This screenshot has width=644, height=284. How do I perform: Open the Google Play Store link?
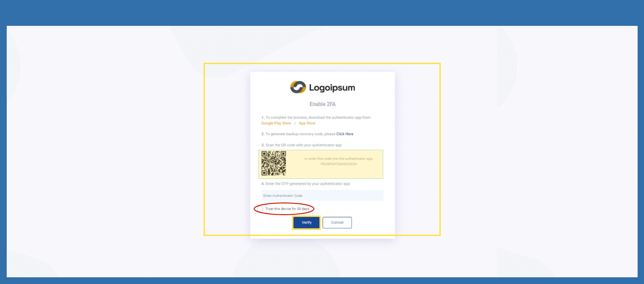[x=276, y=123]
